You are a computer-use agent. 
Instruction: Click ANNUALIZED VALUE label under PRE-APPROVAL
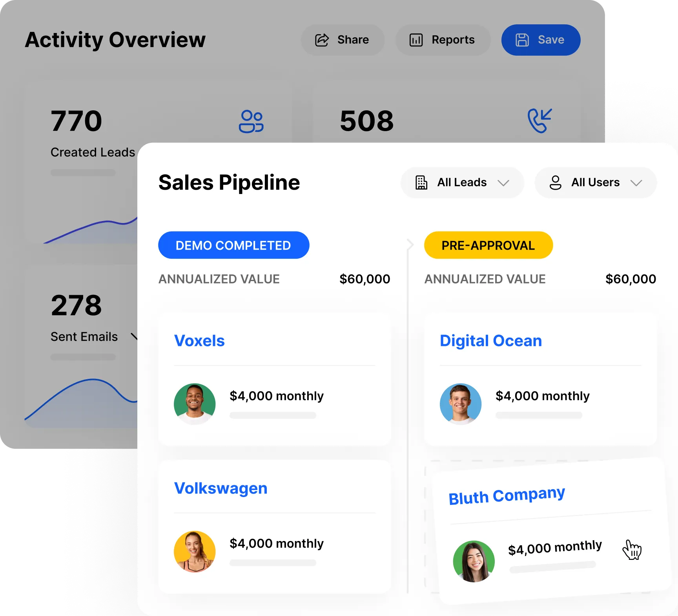point(485,279)
